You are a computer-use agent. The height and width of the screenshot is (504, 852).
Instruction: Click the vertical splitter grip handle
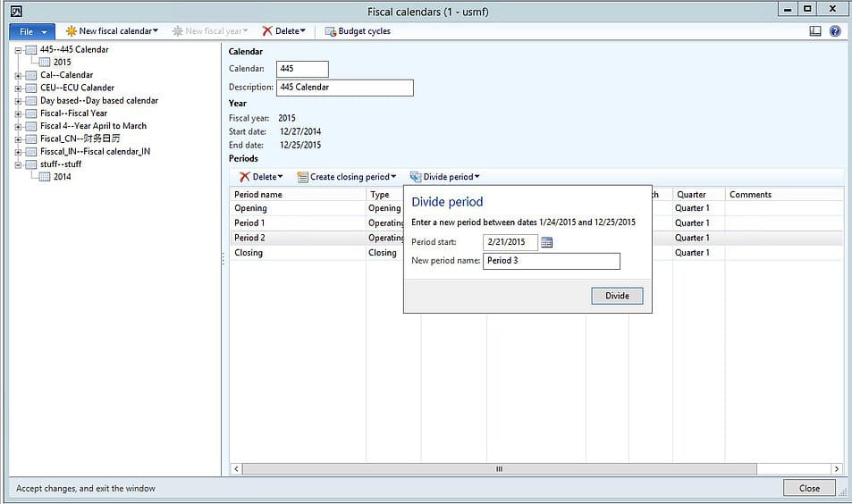tap(223, 258)
